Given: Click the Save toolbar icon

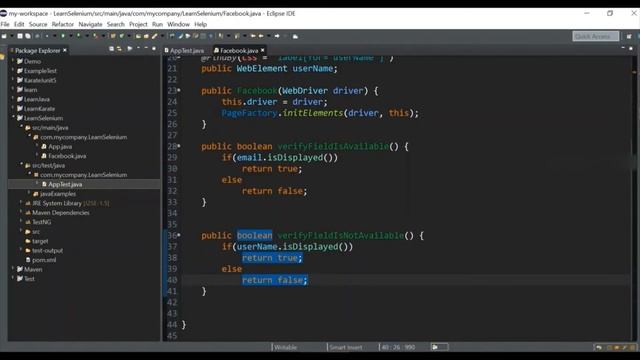Looking at the screenshot, I should (20, 36).
